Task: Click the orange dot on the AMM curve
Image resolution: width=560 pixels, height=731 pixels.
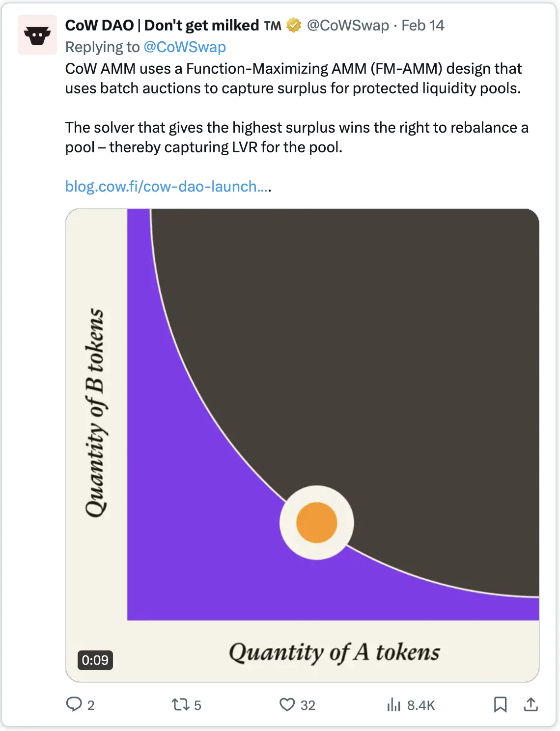Action: click(x=317, y=523)
